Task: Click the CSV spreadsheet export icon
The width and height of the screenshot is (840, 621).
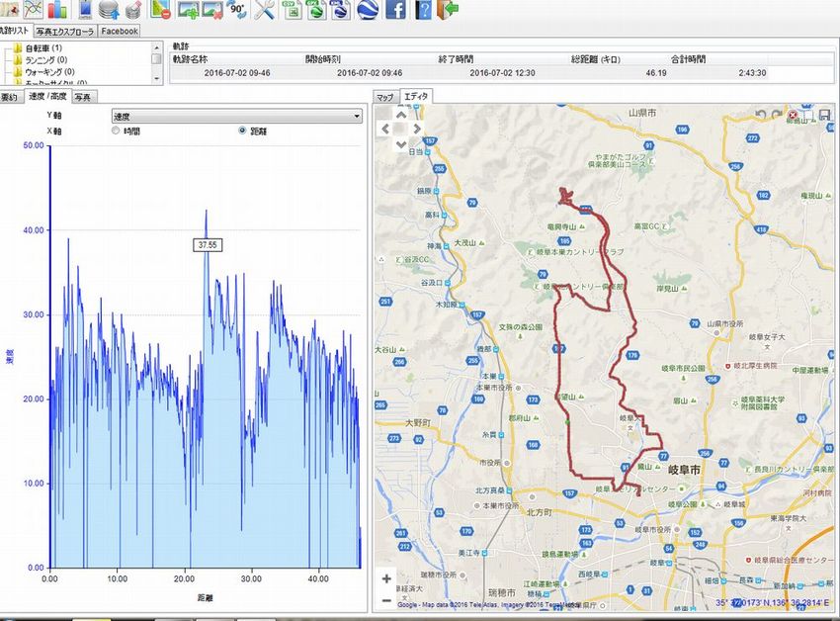Action: click(x=292, y=9)
